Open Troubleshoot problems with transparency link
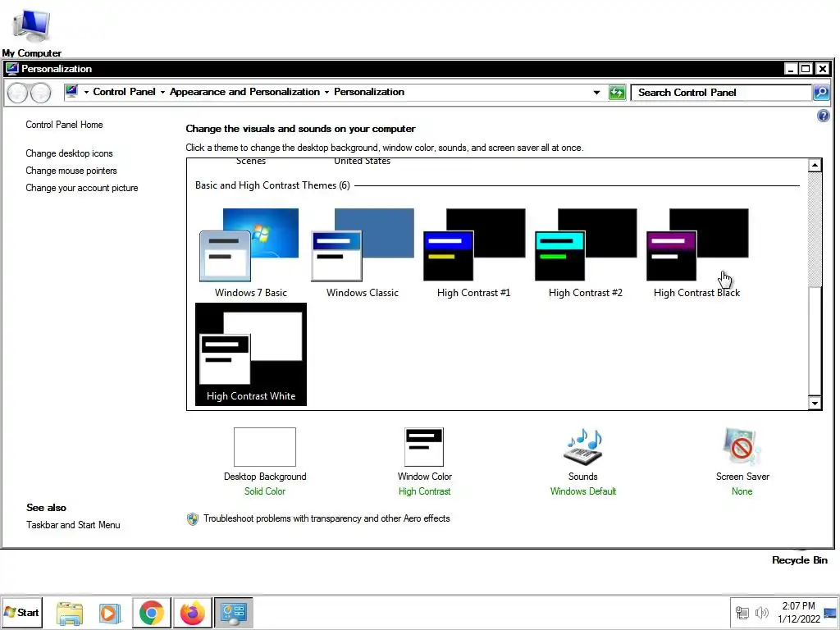The image size is (840, 630). click(x=326, y=518)
